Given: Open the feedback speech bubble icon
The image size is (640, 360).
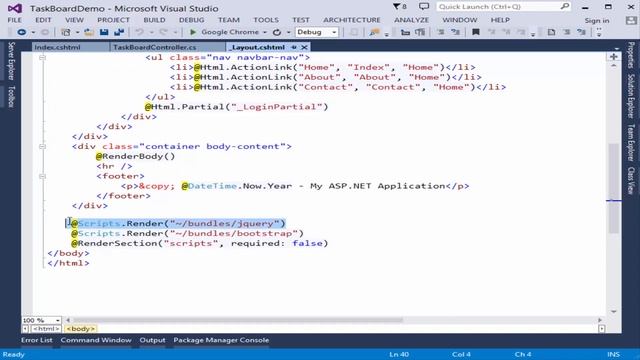Looking at the screenshot, I should click(x=424, y=7).
